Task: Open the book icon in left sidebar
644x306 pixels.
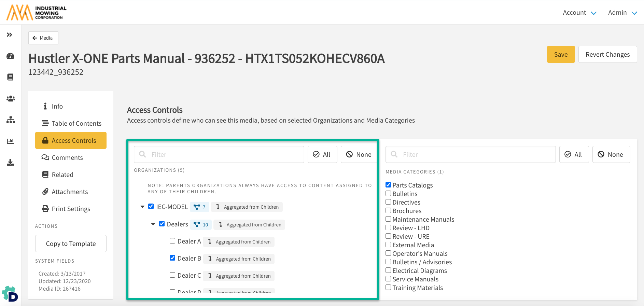Action: pyautogui.click(x=10, y=77)
